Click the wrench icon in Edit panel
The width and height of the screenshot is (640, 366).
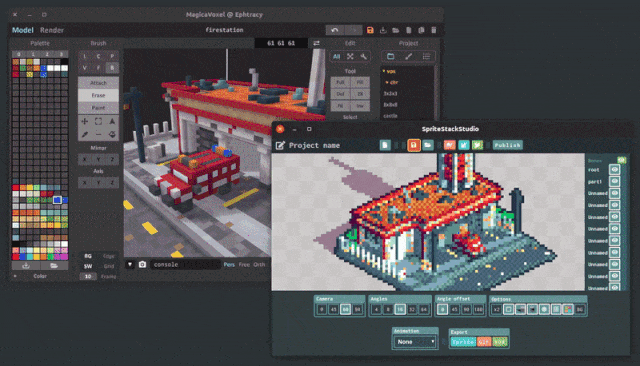(363, 56)
